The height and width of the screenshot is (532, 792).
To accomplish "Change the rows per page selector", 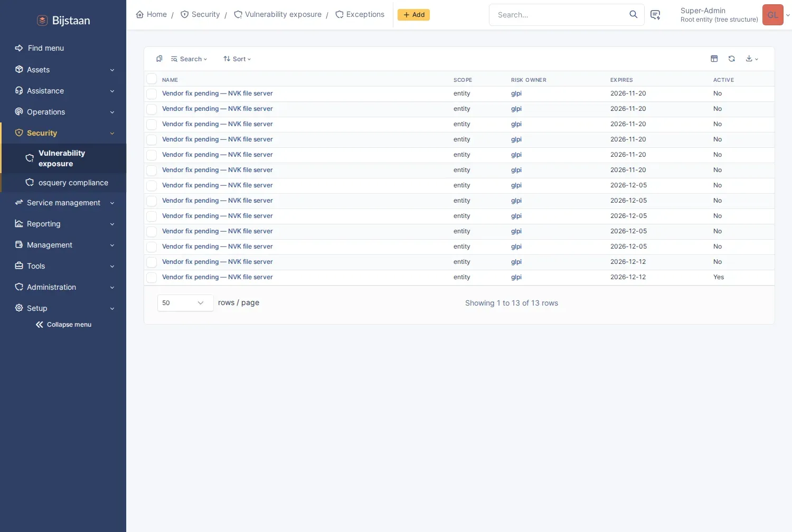I will (185, 303).
